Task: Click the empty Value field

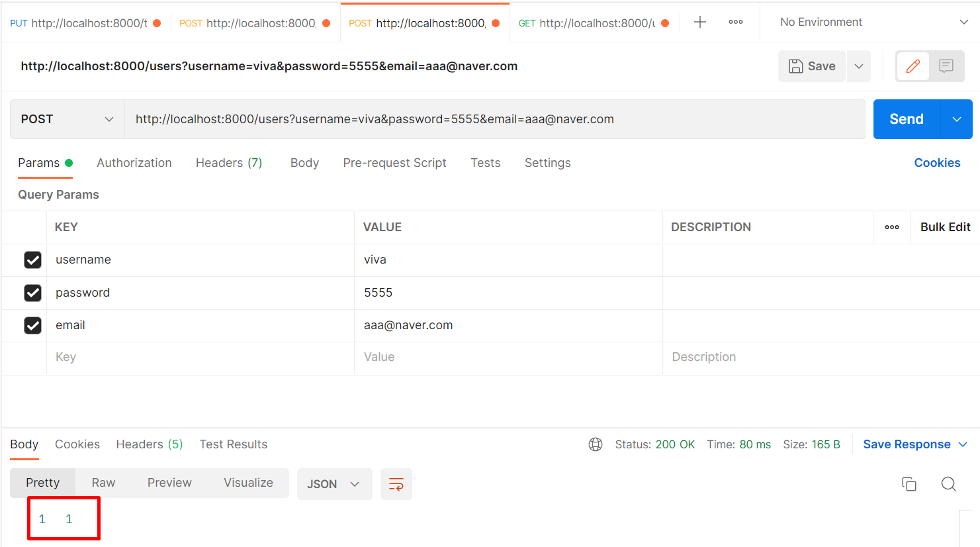Action: coord(508,358)
